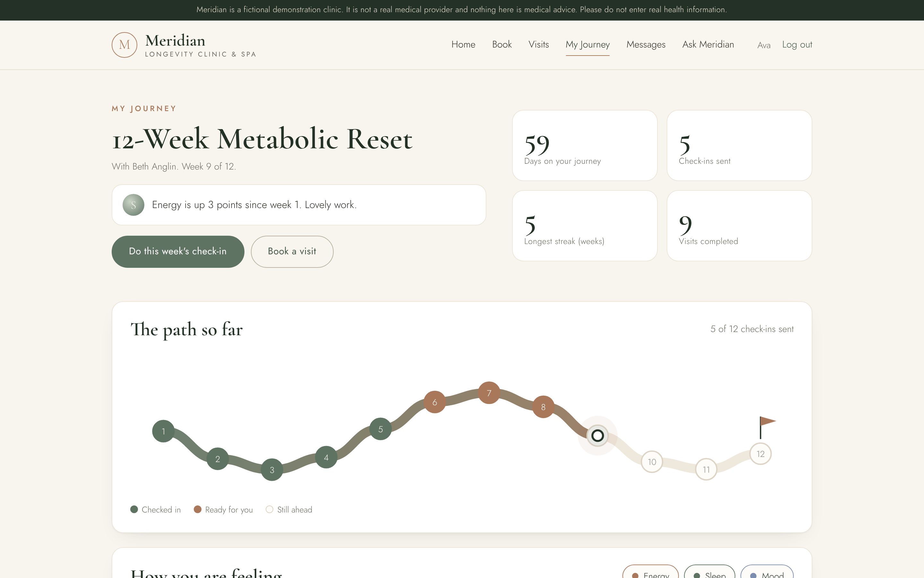Click the Longest streak (weeks) card
This screenshot has height=578, width=924.
tap(585, 225)
